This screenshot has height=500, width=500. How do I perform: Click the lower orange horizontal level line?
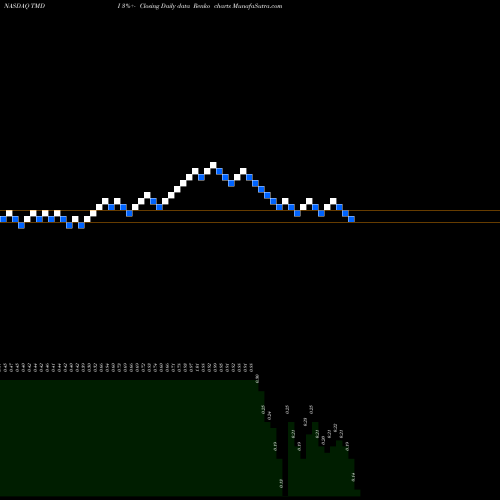pyautogui.click(x=250, y=222)
